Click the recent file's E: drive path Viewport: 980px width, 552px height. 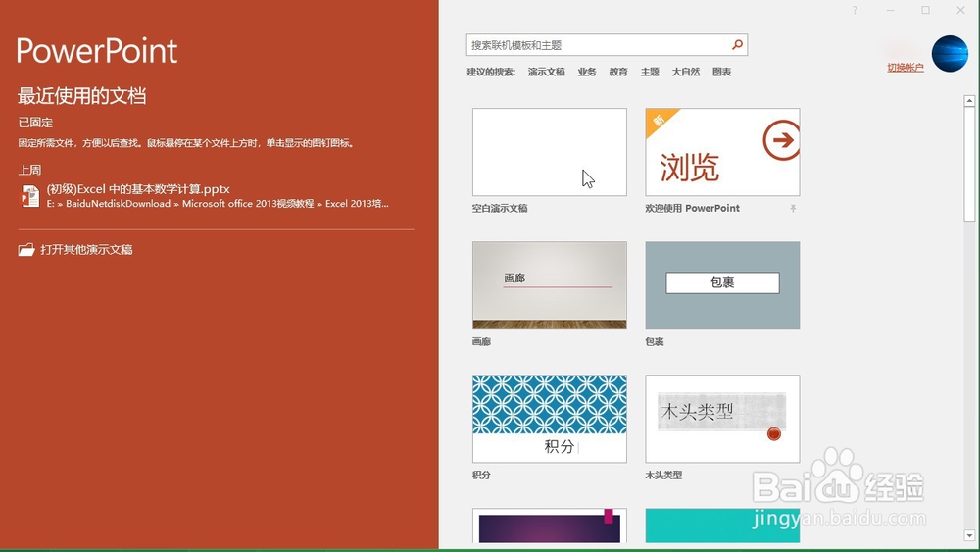(x=218, y=204)
